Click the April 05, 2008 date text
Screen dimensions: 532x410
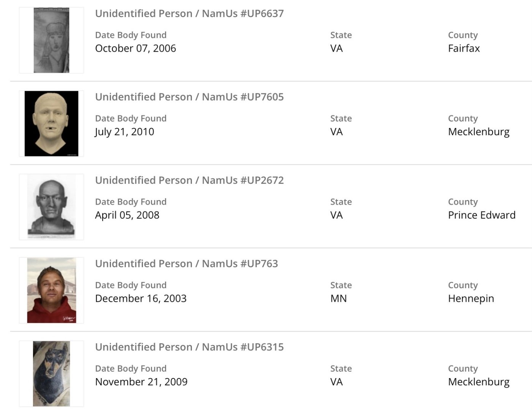127,215
